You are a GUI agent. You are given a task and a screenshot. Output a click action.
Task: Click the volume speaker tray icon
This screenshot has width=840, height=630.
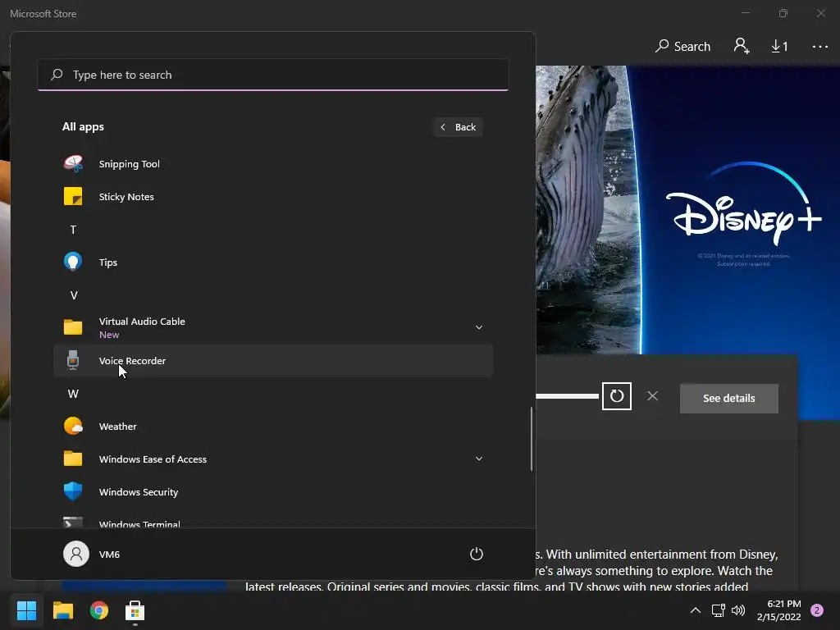[738, 610]
